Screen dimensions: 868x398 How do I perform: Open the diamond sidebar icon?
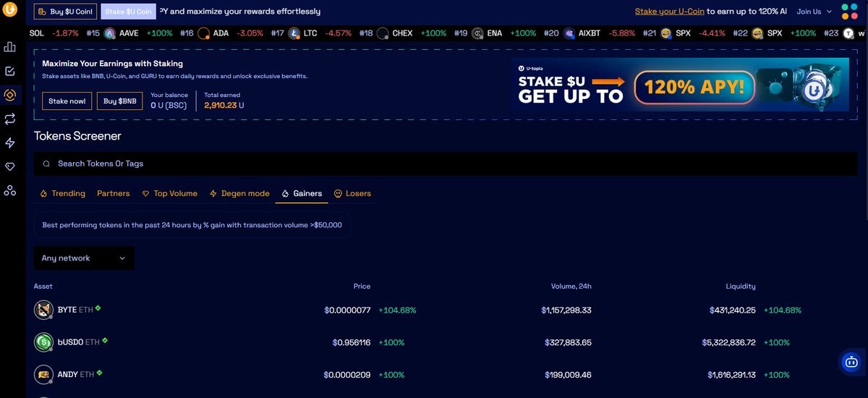[10, 166]
